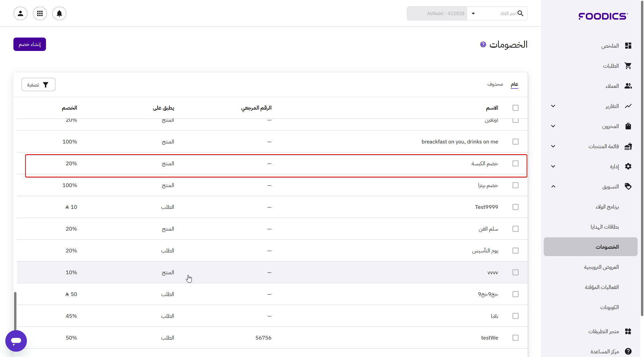Open العروض الترويجية in the sidebar menu
Viewport: 644px width, 357px height.
[x=601, y=267]
